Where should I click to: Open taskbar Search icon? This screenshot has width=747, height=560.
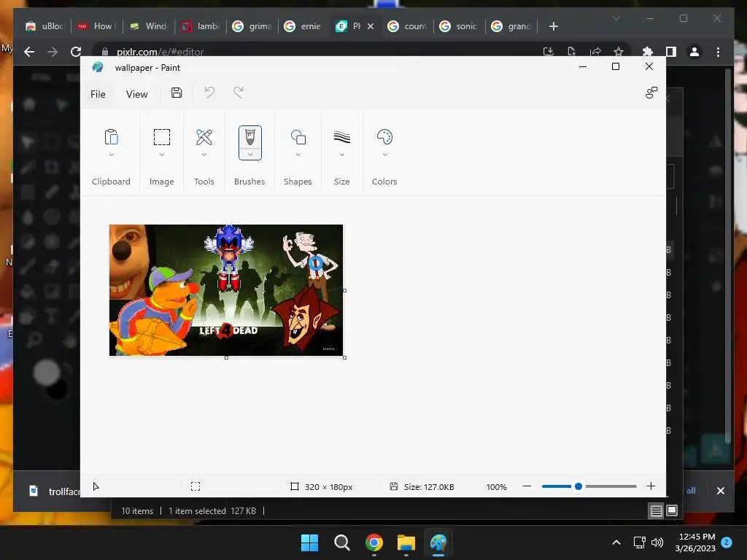click(341, 542)
